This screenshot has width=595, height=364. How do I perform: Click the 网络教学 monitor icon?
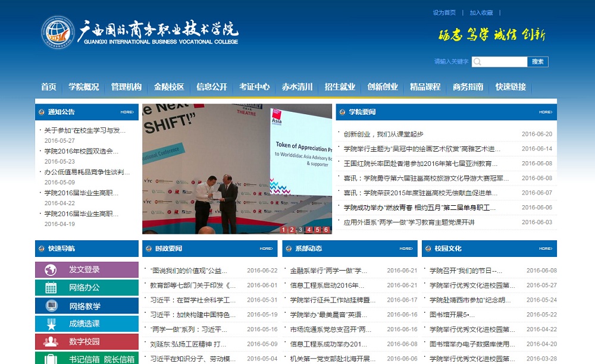(51, 306)
